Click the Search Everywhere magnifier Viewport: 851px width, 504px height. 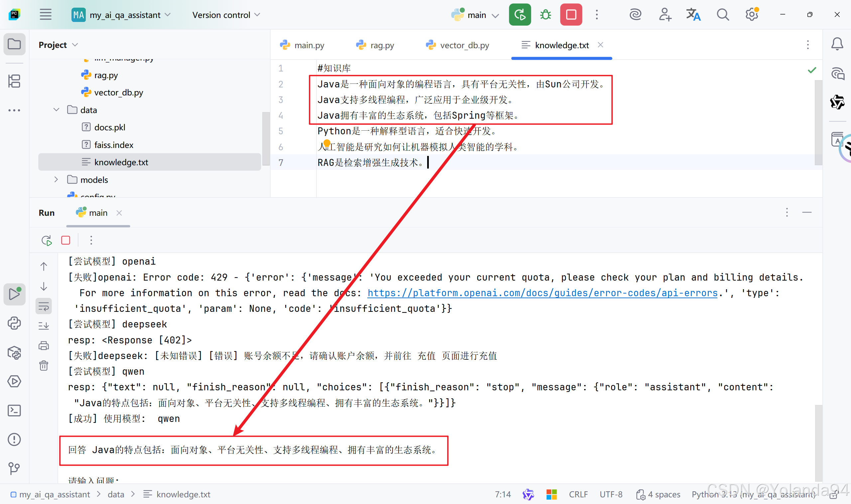pyautogui.click(x=723, y=15)
